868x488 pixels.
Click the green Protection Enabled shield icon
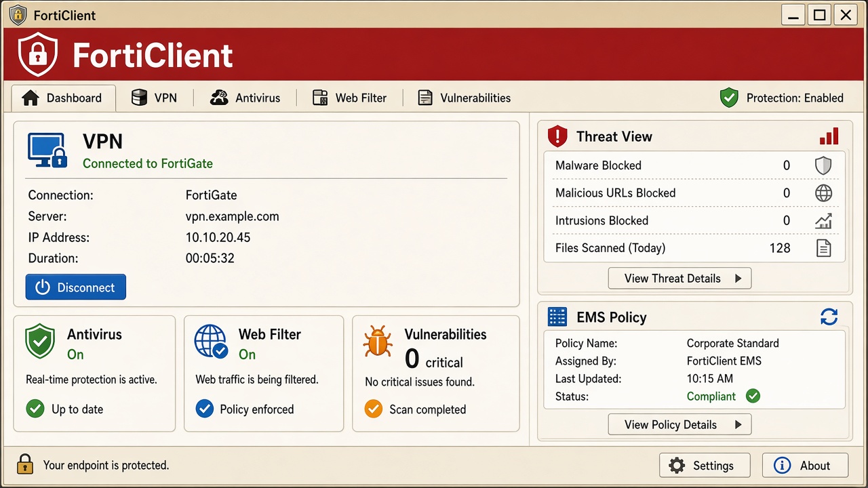729,98
